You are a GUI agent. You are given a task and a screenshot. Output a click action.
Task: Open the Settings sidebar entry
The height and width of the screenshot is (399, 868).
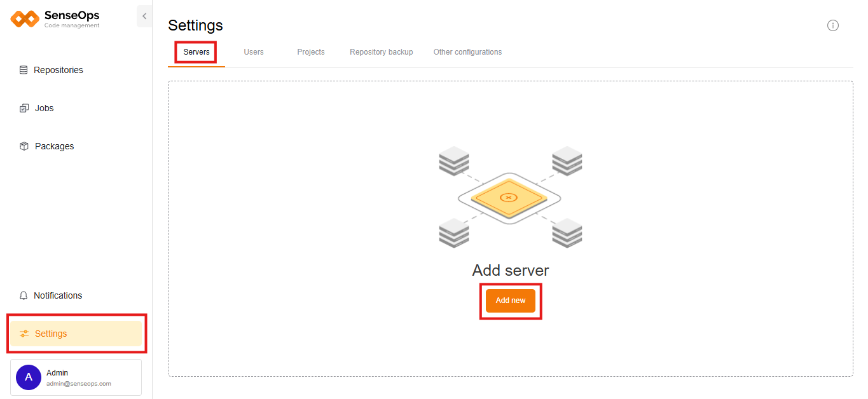(51, 333)
